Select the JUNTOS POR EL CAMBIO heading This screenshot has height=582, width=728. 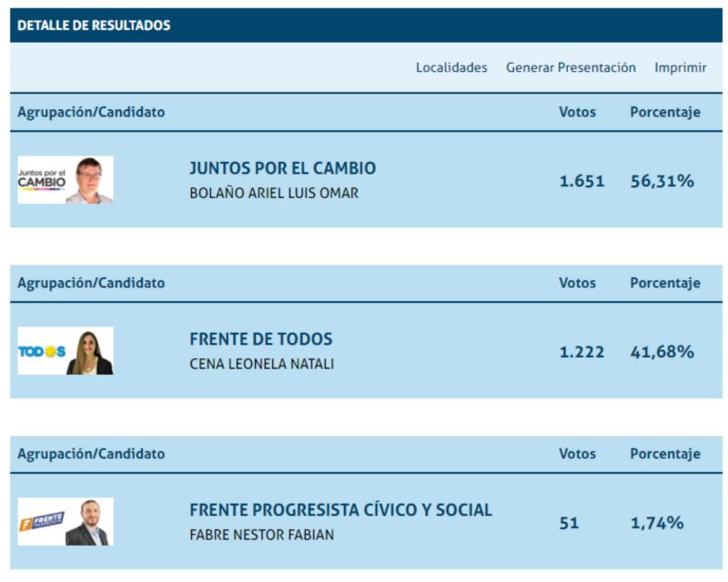tap(283, 168)
